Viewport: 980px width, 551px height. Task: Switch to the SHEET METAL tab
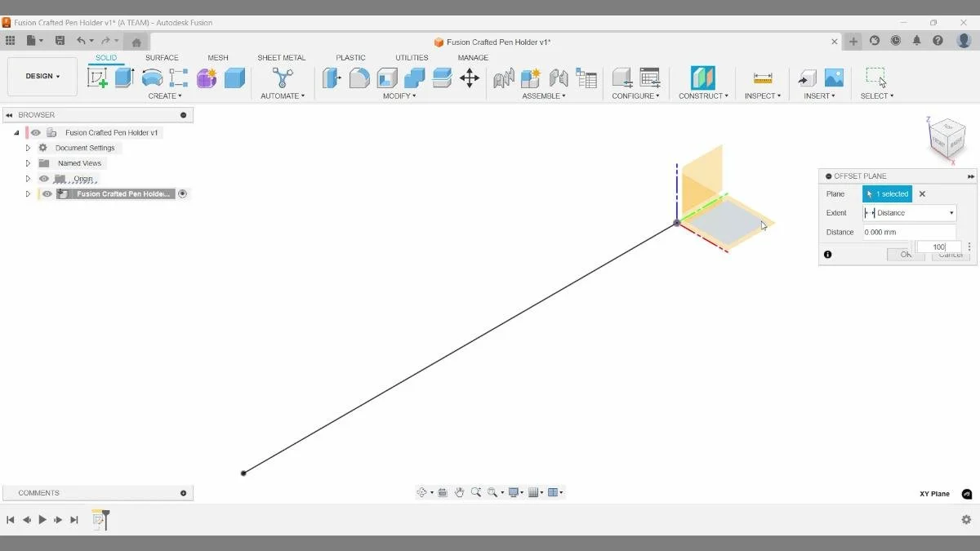coord(282,58)
